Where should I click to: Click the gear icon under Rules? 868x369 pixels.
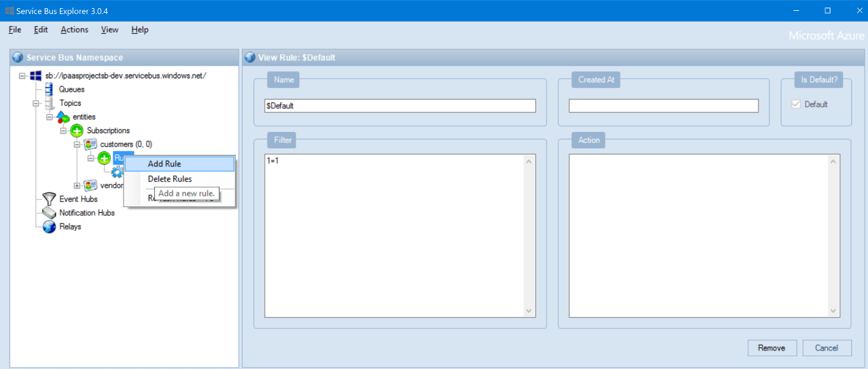(117, 171)
